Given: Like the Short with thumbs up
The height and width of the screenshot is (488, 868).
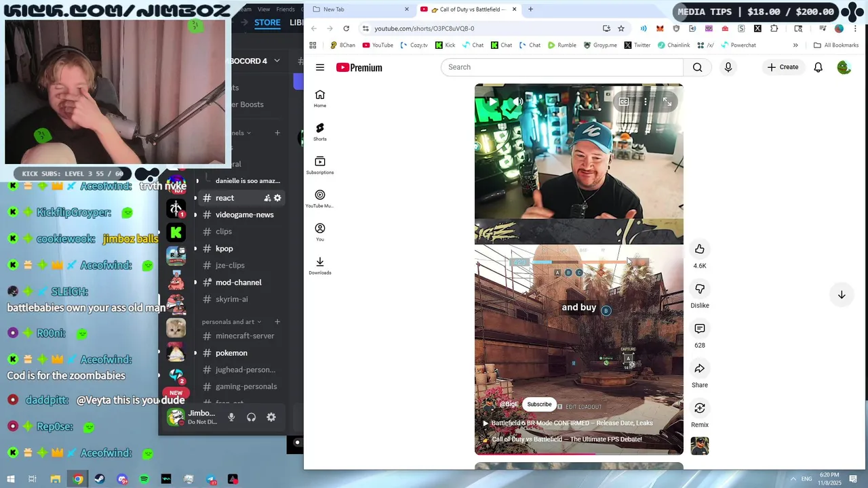Looking at the screenshot, I should pyautogui.click(x=700, y=249).
